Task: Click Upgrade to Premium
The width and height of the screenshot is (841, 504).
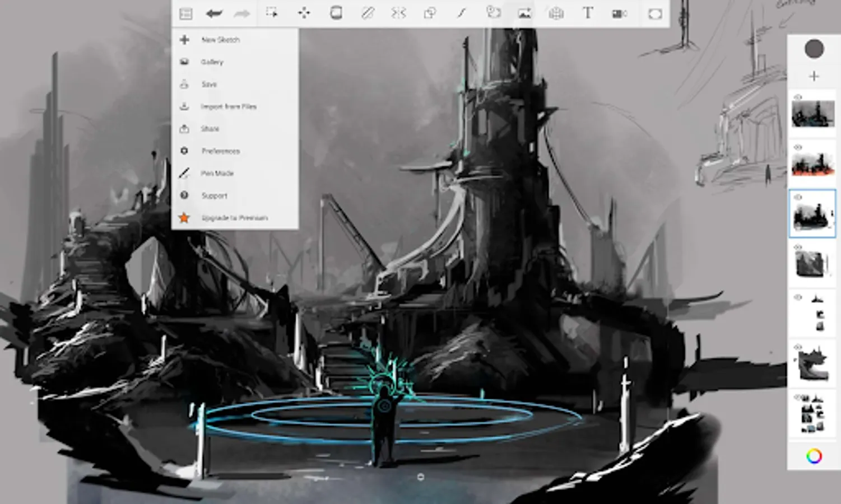Action: click(234, 218)
